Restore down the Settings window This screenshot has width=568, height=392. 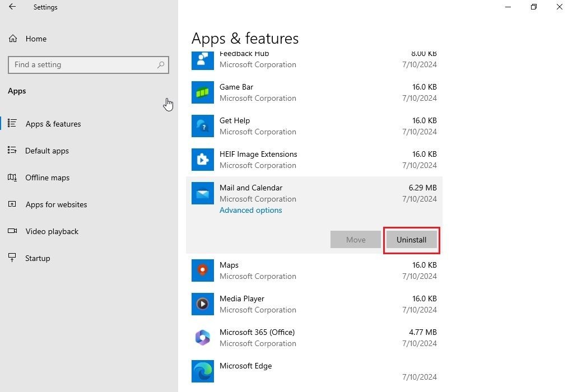(534, 7)
